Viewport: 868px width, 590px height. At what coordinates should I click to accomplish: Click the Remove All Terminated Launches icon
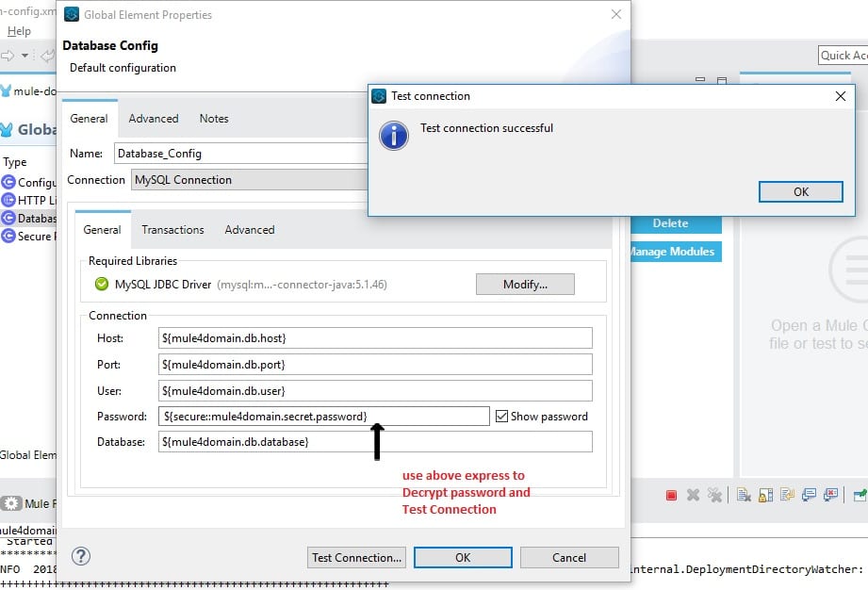[714, 495]
